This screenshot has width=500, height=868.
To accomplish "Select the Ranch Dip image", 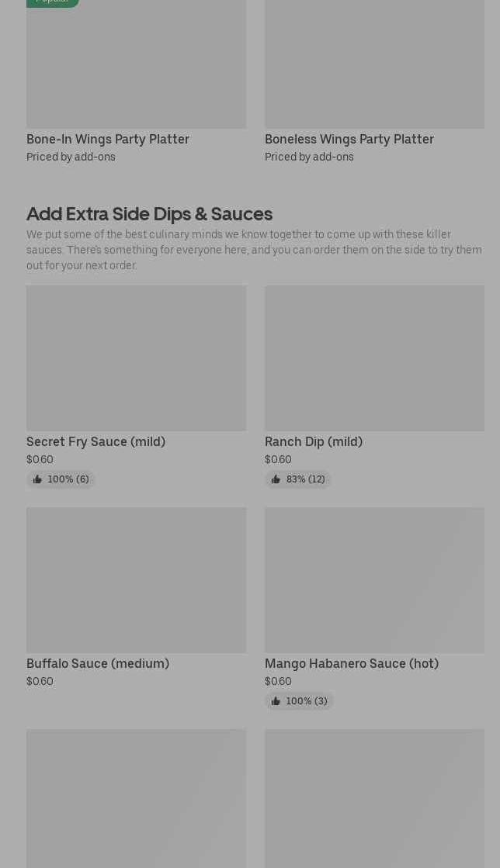I will [x=374, y=358].
